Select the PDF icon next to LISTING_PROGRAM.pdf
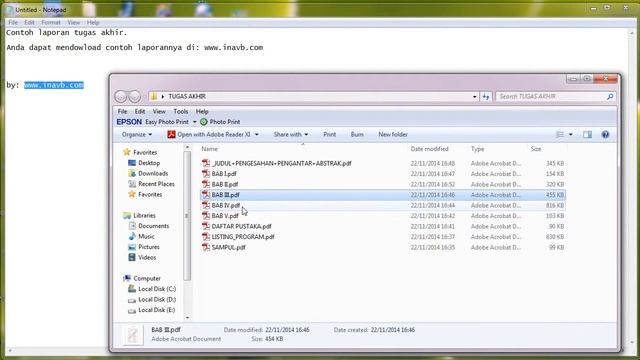This screenshot has height=360, width=640. [206, 237]
